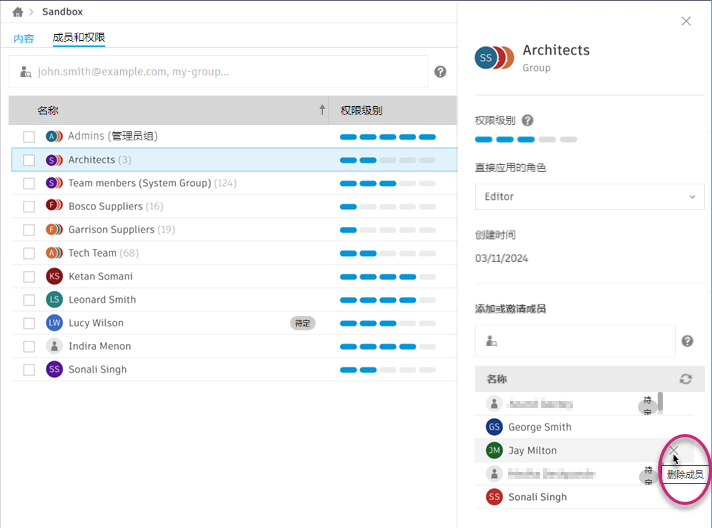
Task: Select George Smith in group members
Action: [584, 427]
